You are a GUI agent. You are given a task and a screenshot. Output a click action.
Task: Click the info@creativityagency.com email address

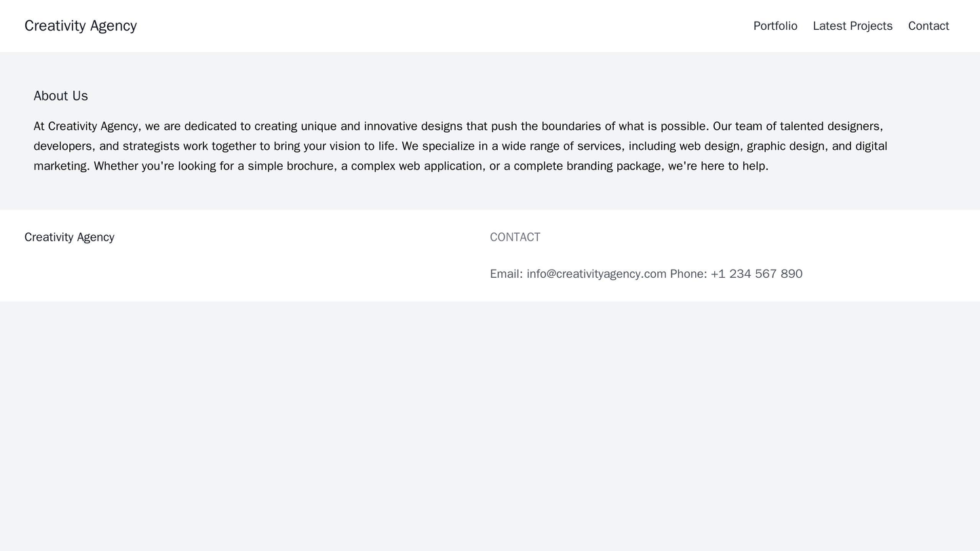tap(596, 274)
